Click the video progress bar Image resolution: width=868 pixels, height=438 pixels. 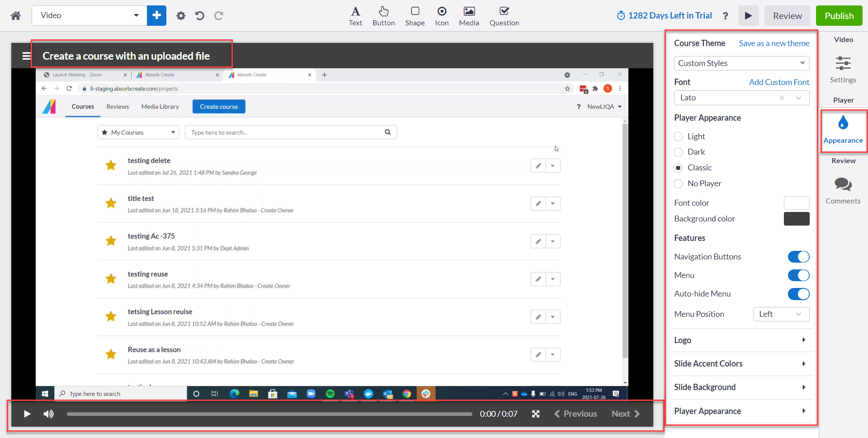[269, 414]
